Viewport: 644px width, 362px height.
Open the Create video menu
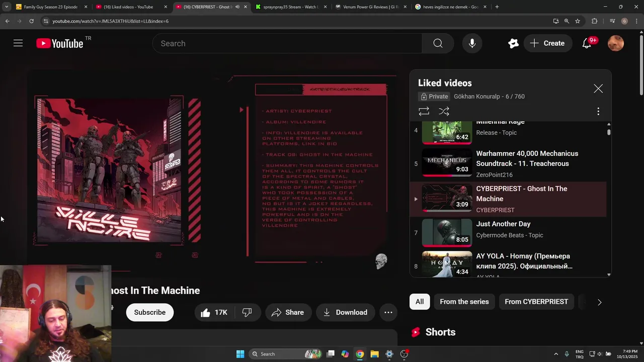547,43
